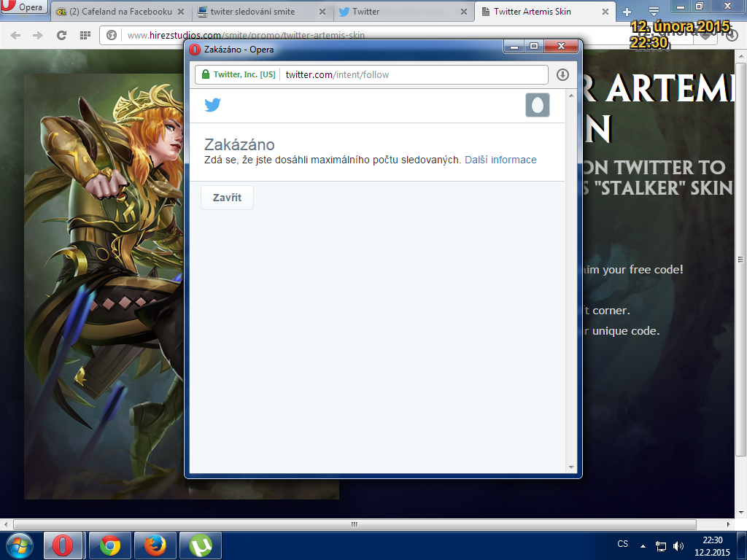Click the Twitter, Inc. [US] security badge

(x=239, y=75)
